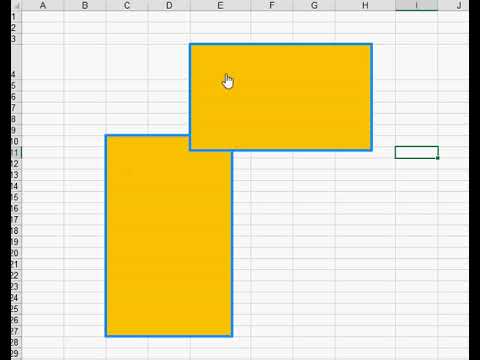Select column A header

43,5
